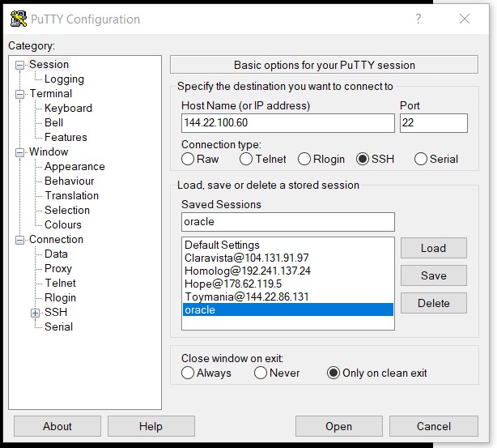Open the Telnet category in tree
497x448 pixels.
[60, 284]
